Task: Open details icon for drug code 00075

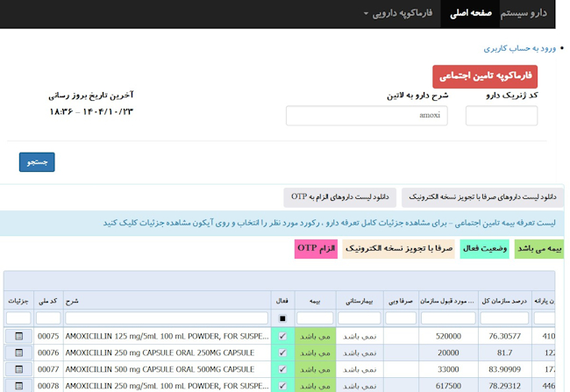Action: pyautogui.click(x=18, y=336)
